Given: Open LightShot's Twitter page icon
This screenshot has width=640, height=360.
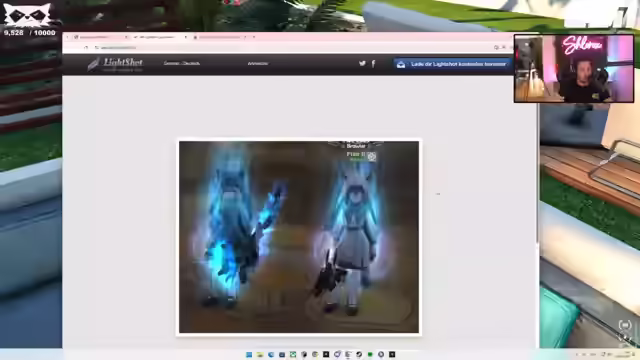Looking at the screenshot, I should pos(362,63).
